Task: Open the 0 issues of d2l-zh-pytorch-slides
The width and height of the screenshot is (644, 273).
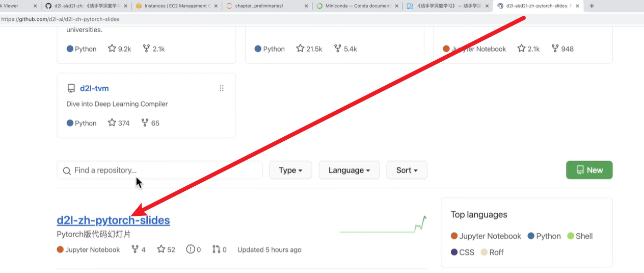Action: [x=194, y=250]
